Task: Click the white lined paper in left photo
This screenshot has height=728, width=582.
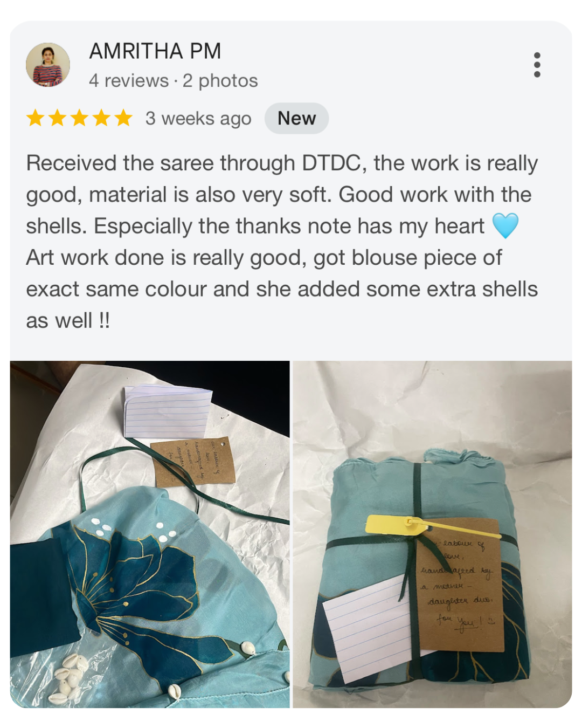Action: point(168,411)
